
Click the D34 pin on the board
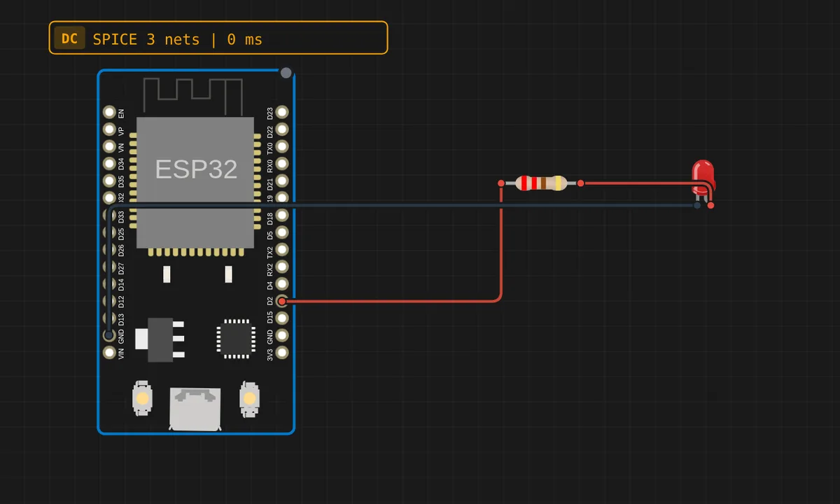point(109,164)
